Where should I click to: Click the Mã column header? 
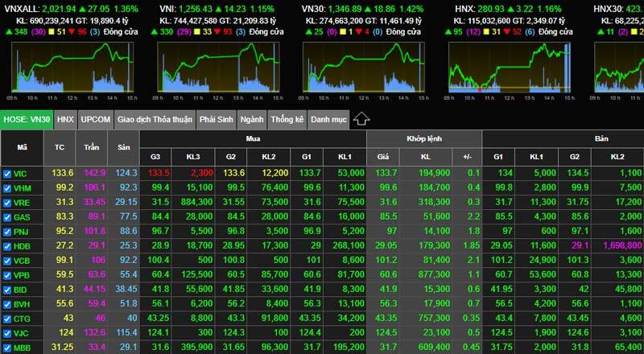point(22,149)
